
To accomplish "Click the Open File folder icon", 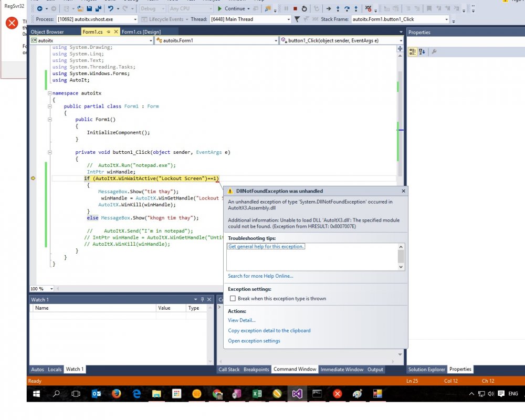I will point(80,9).
